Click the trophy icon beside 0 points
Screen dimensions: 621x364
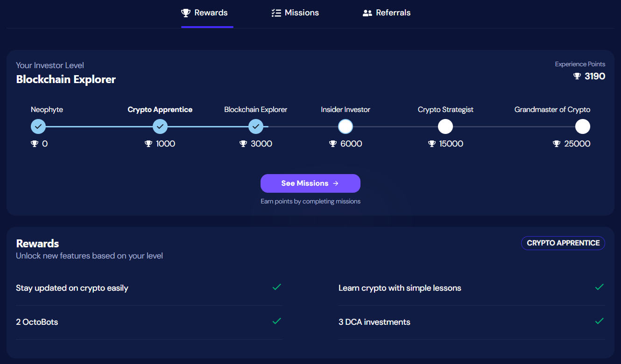click(x=35, y=144)
